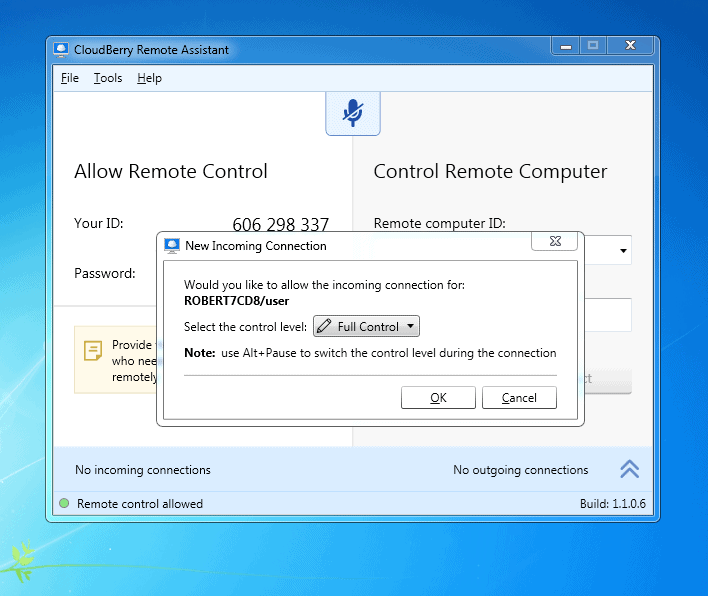708x596 pixels.
Task: Open the Help menu
Action: [149, 78]
